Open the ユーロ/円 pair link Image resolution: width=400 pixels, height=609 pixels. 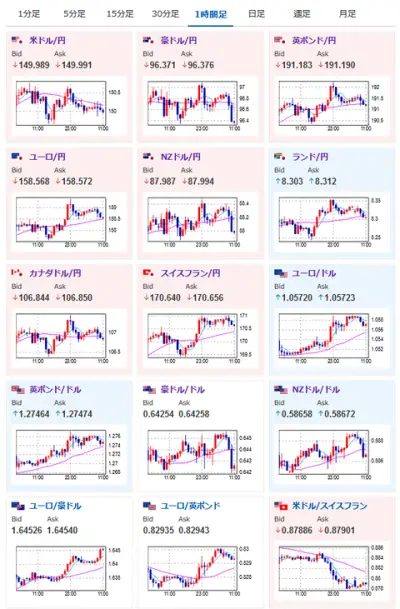pos(47,157)
